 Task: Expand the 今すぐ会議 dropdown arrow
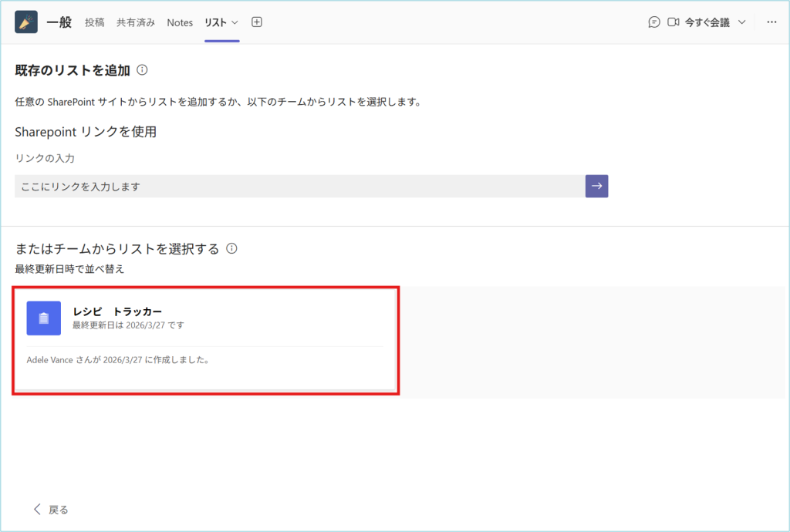pyautogui.click(x=742, y=22)
